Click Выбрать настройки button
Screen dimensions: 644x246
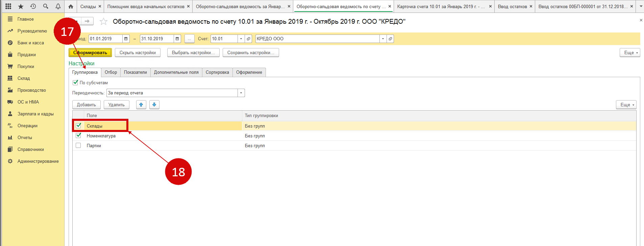193,53
